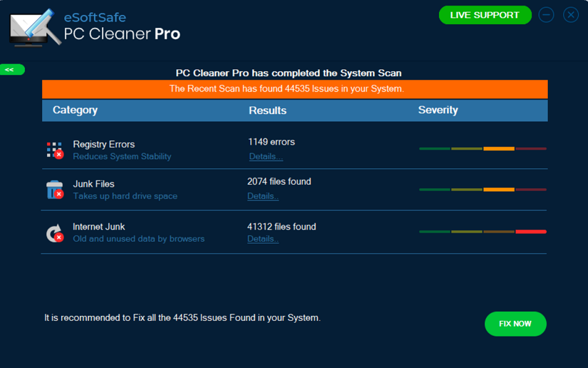Image resolution: width=588 pixels, height=368 pixels.
Task: Show Details for Internet Junk
Action: coord(263,239)
